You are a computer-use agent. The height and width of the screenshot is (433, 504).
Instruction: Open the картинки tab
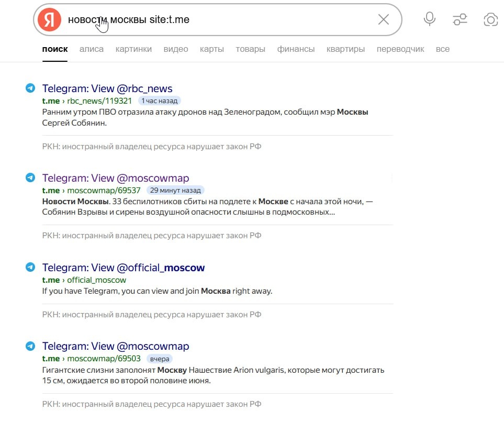tap(133, 49)
